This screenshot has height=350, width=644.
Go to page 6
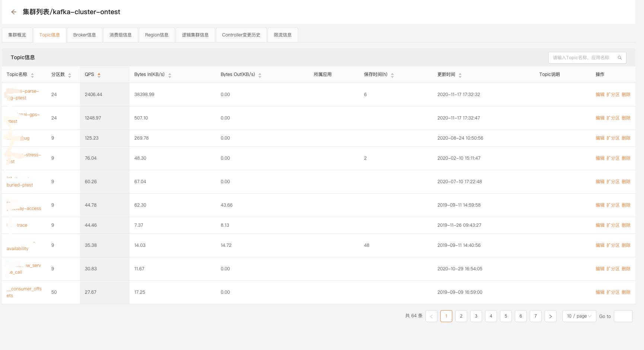[x=521, y=316]
